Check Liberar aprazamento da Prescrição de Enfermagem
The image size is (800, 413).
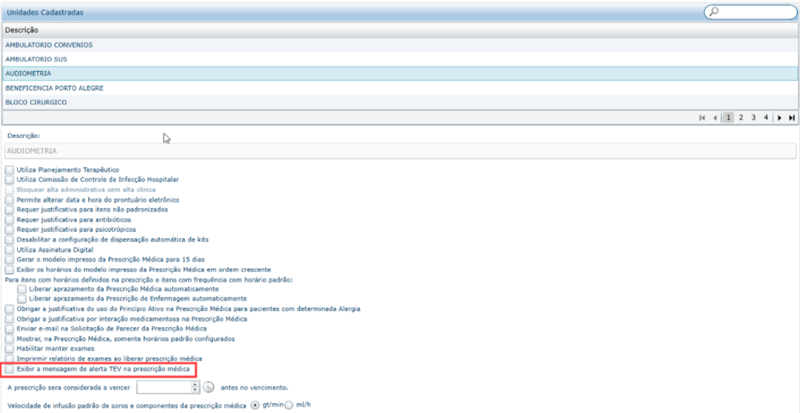pyautogui.click(x=22, y=298)
